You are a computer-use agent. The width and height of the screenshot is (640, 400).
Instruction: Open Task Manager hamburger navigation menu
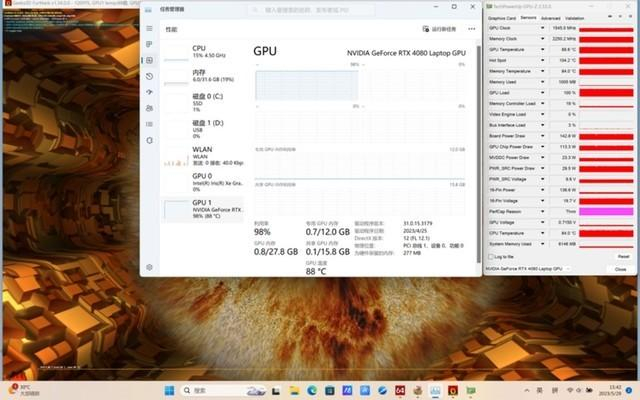(149, 29)
